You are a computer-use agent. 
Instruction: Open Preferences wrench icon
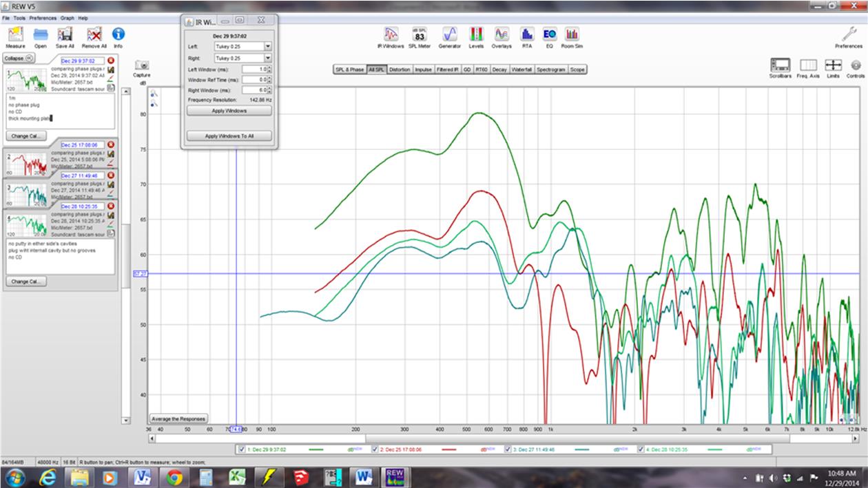[849, 34]
